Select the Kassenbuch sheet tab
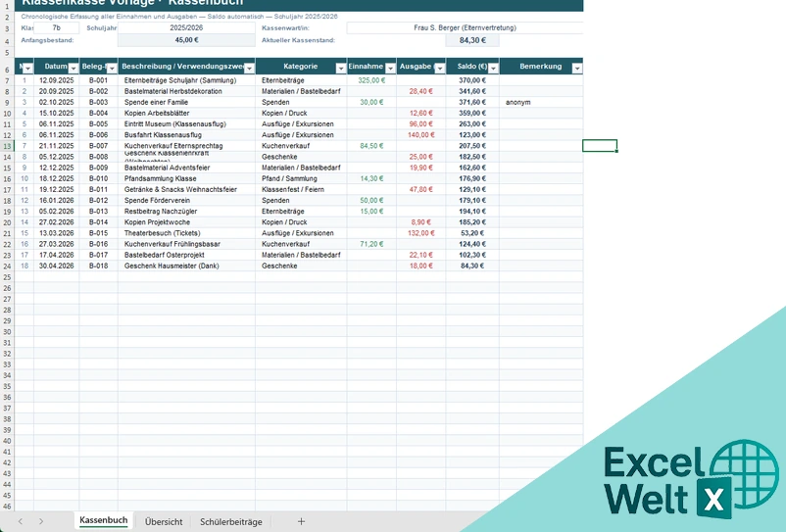This screenshot has height=532, width=786. click(x=104, y=520)
